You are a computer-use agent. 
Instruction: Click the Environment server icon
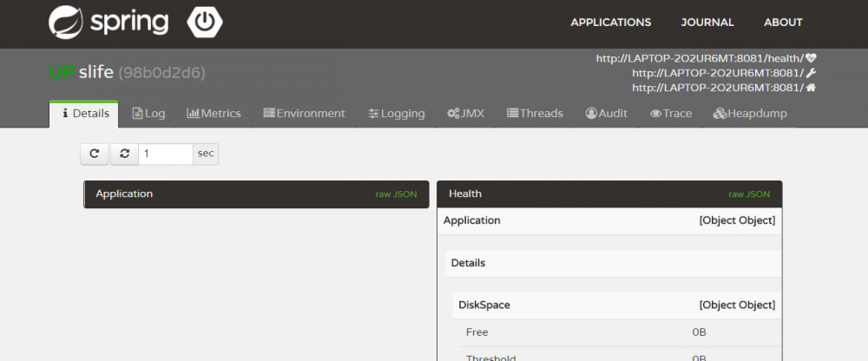click(269, 114)
